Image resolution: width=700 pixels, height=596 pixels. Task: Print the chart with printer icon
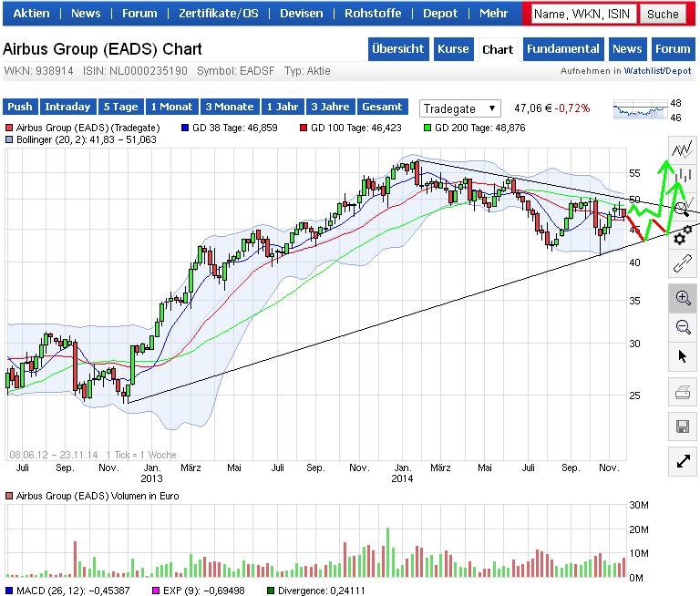point(683,394)
